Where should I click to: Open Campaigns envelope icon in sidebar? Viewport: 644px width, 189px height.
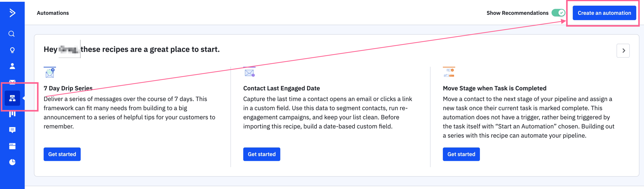12,82
